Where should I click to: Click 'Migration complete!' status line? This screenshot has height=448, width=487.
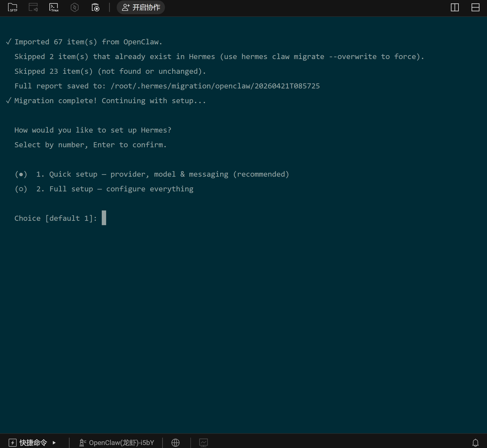[x=110, y=101]
